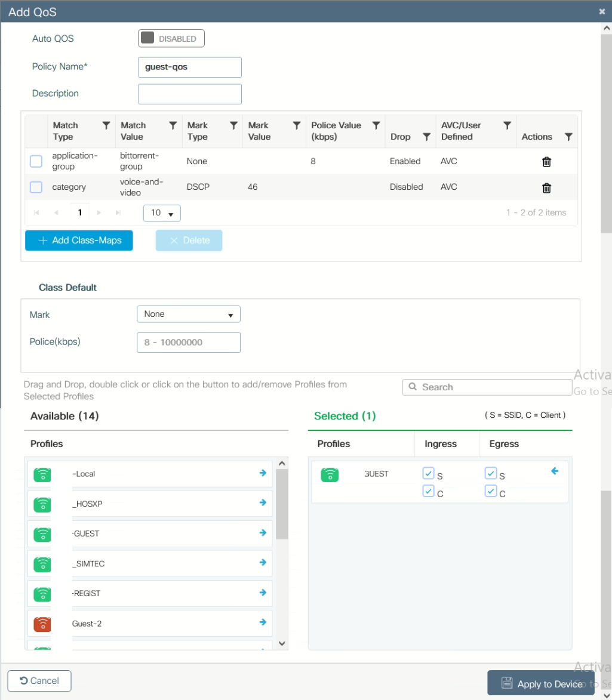Viewport: 612px width, 700px height.
Task: Open items-per-page dropdown showing 10
Action: (x=162, y=213)
